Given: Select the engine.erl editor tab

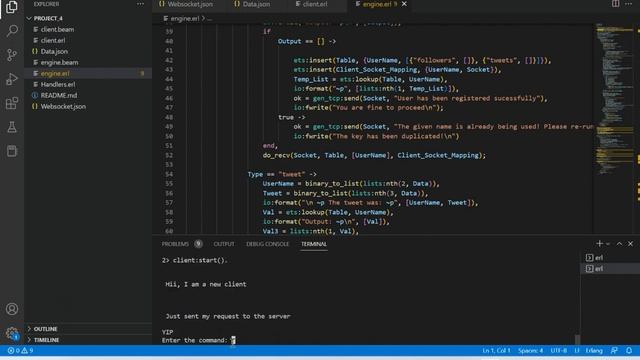Looking at the screenshot, I should point(376,4).
